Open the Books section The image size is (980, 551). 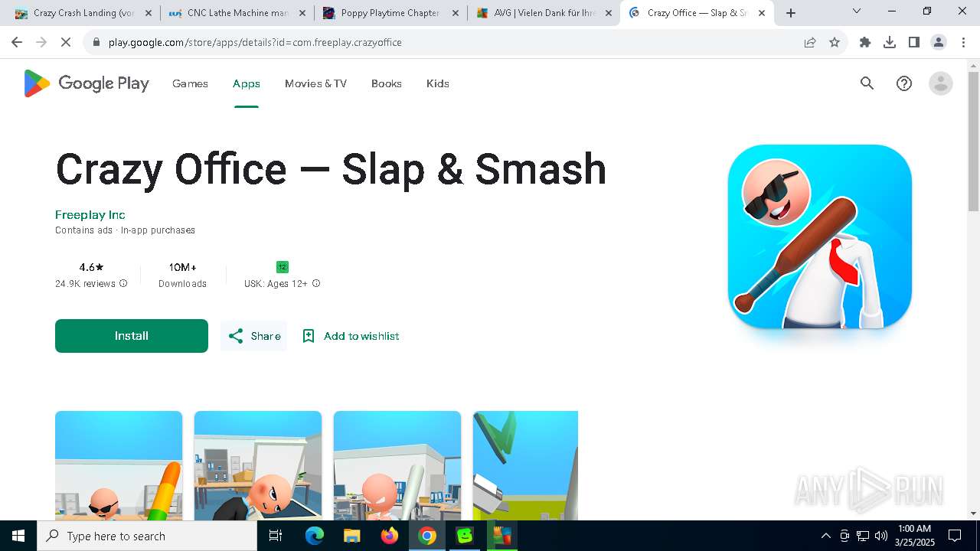point(387,83)
